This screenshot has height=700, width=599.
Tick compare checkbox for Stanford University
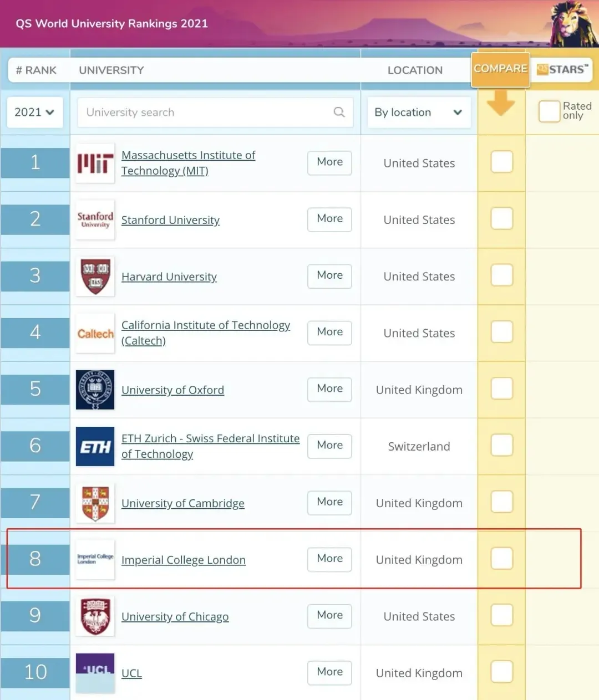point(501,218)
